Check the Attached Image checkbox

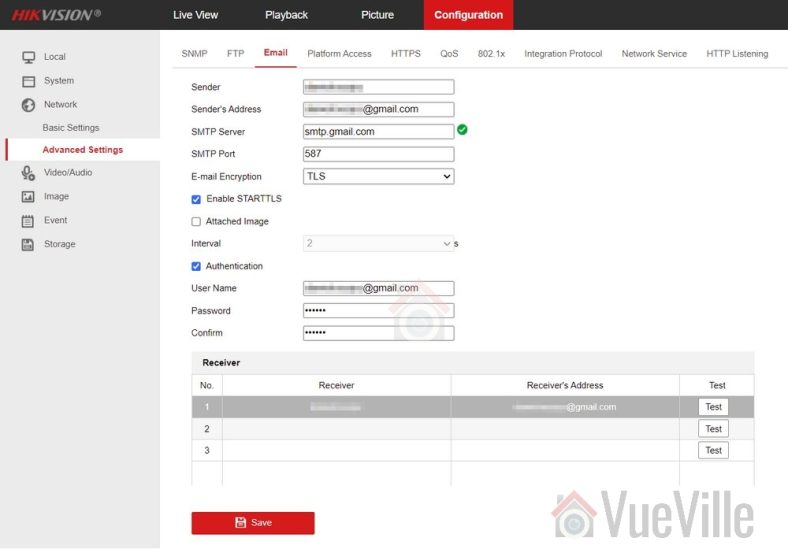click(x=196, y=221)
